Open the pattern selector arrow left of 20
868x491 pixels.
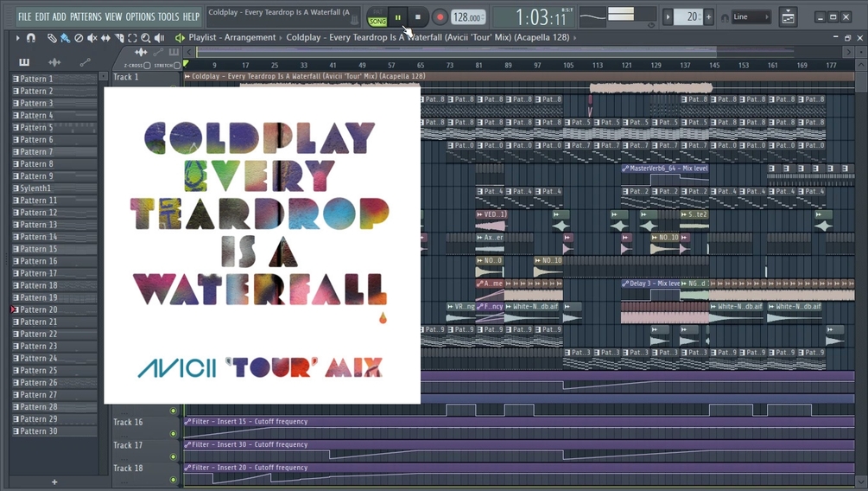[x=668, y=17]
